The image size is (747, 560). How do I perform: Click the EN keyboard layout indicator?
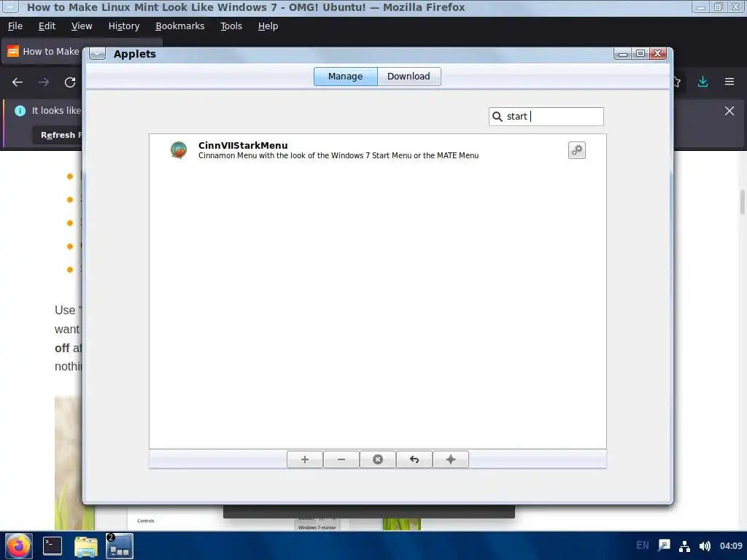[642, 545]
